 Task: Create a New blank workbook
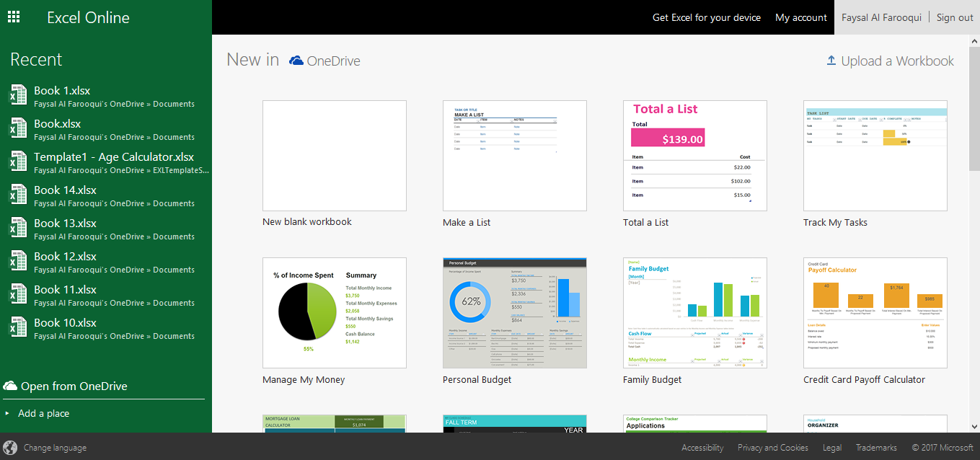point(334,155)
